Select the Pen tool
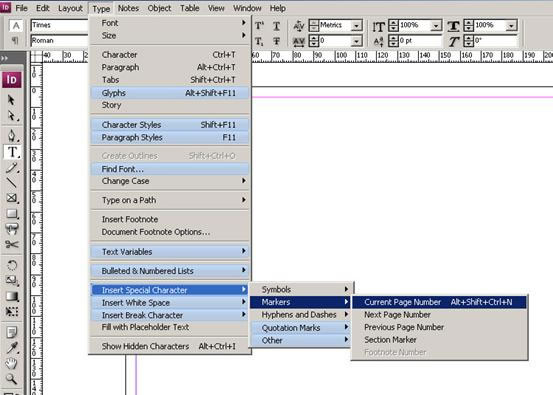This screenshot has width=553, height=395. (x=11, y=135)
